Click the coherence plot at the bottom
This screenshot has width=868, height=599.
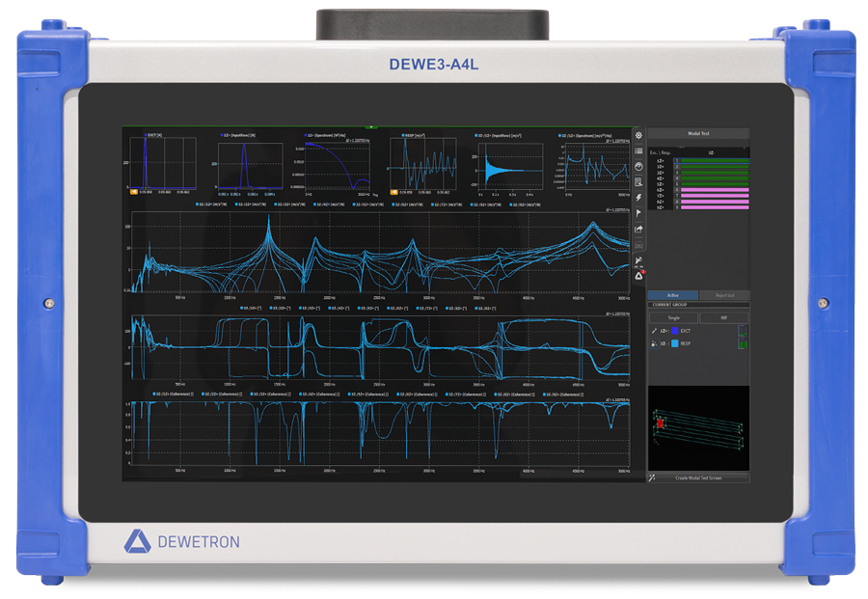380,433
